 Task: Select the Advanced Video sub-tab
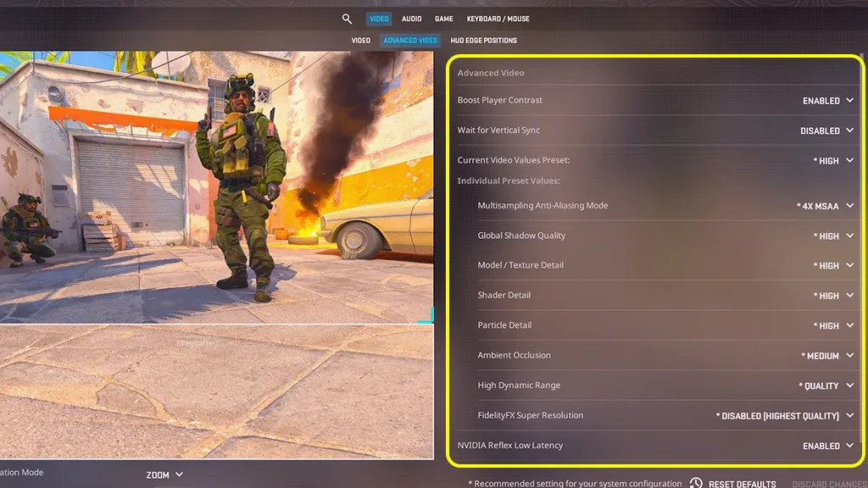410,41
